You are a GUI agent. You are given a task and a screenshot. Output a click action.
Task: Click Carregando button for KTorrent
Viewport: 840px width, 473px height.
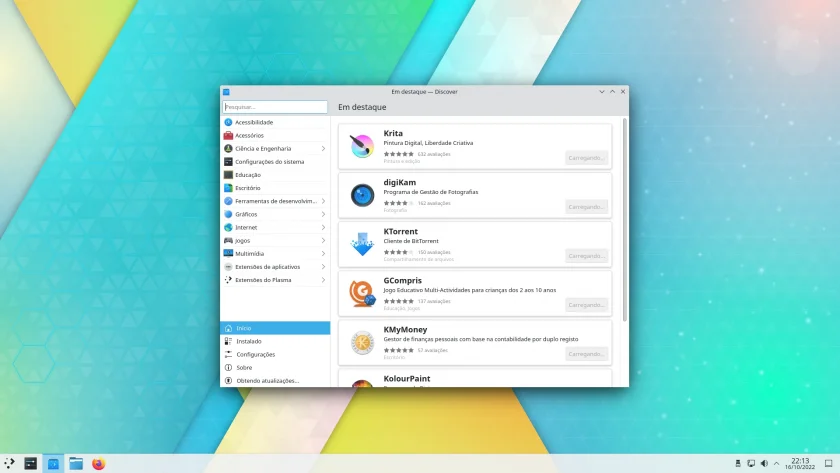[586, 256]
